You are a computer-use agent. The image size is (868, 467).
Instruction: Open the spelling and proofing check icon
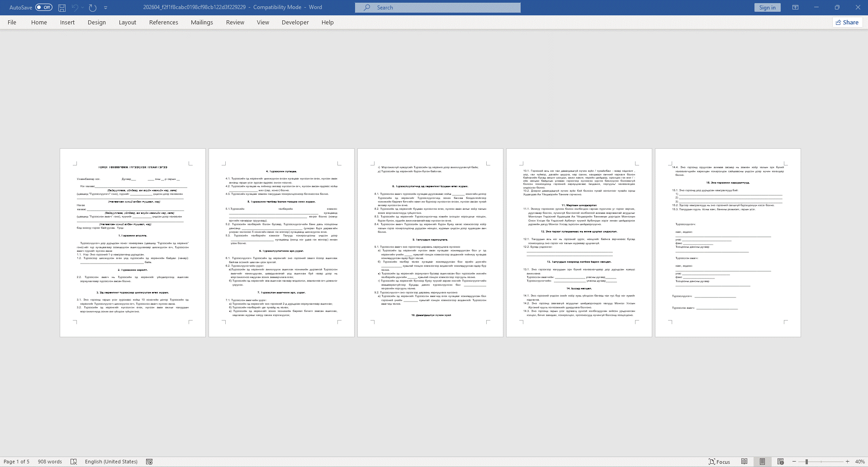pos(74,462)
